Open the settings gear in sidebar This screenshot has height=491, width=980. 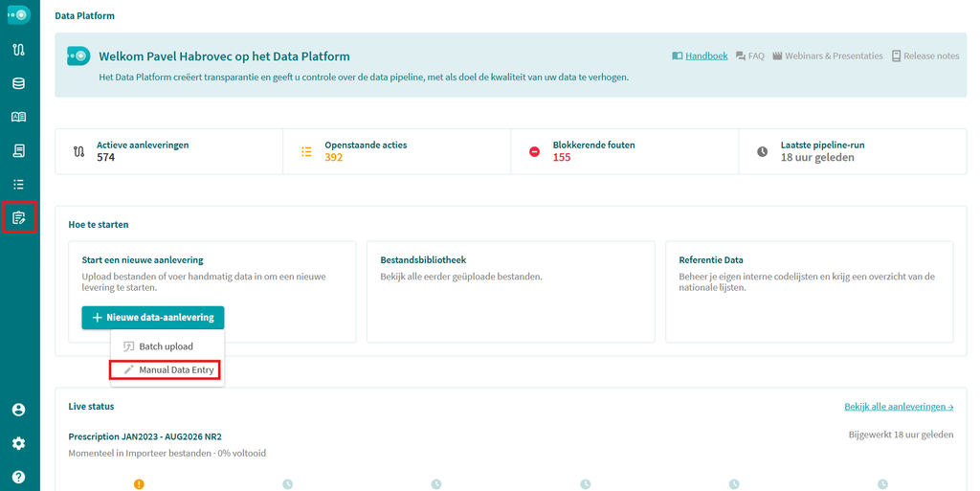[19, 443]
